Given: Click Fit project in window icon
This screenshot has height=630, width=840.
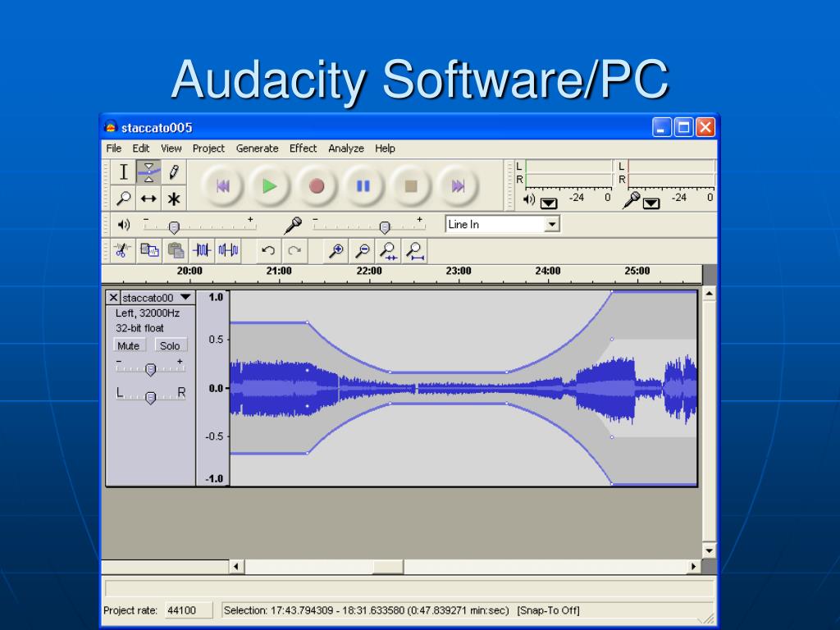Looking at the screenshot, I should (x=414, y=250).
